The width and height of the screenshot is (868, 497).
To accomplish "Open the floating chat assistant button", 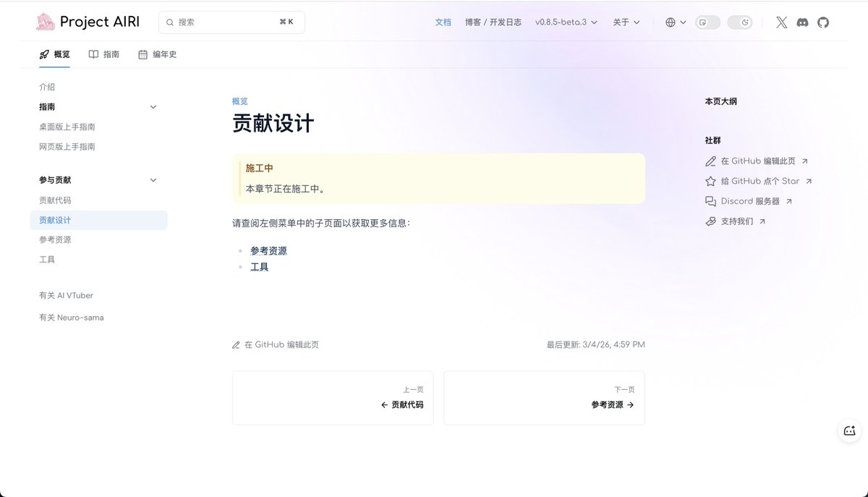I will click(x=849, y=430).
